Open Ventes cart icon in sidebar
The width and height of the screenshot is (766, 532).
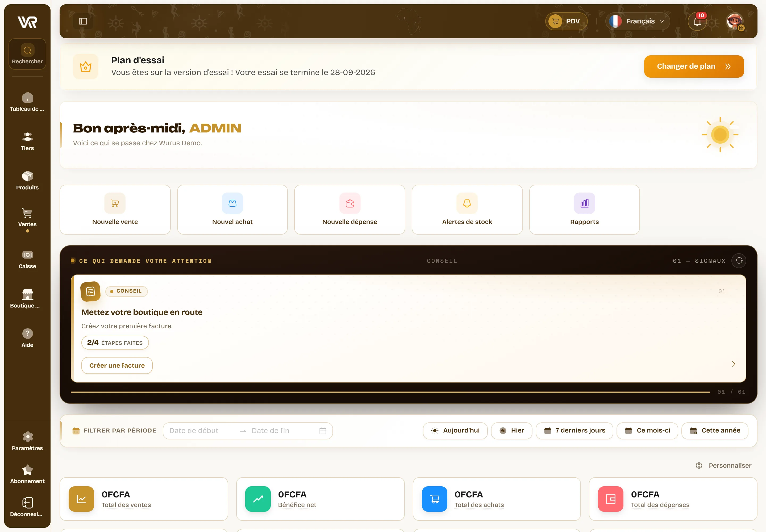(x=27, y=213)
